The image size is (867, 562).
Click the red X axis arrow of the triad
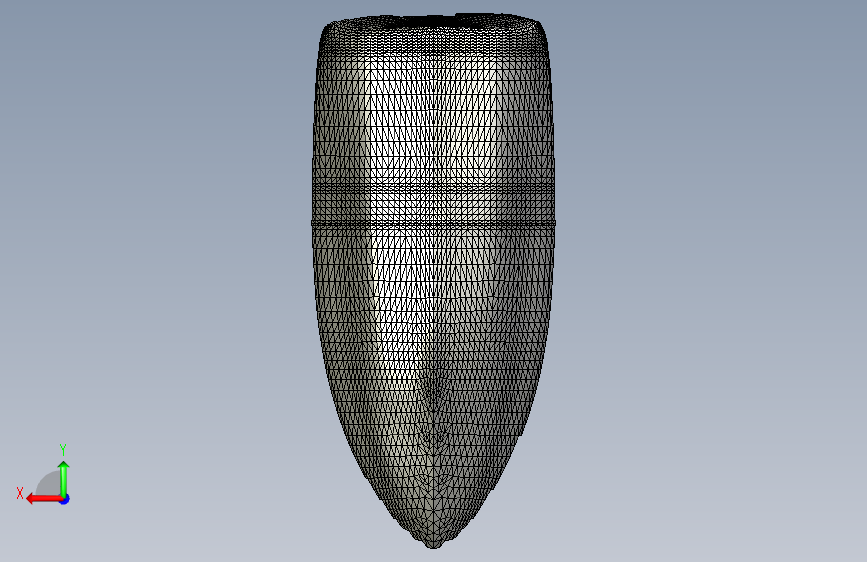coord(43,499)
